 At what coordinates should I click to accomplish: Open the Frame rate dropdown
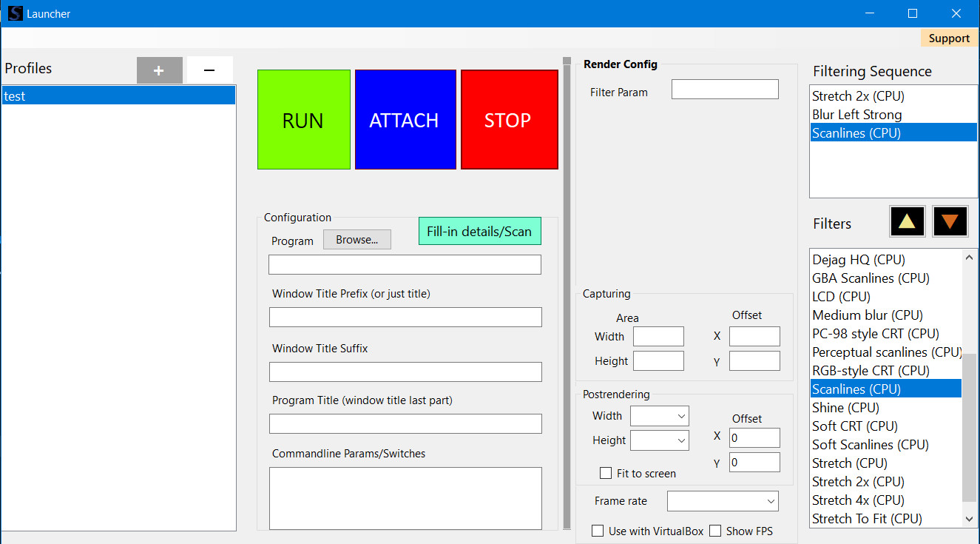(723, 500)
